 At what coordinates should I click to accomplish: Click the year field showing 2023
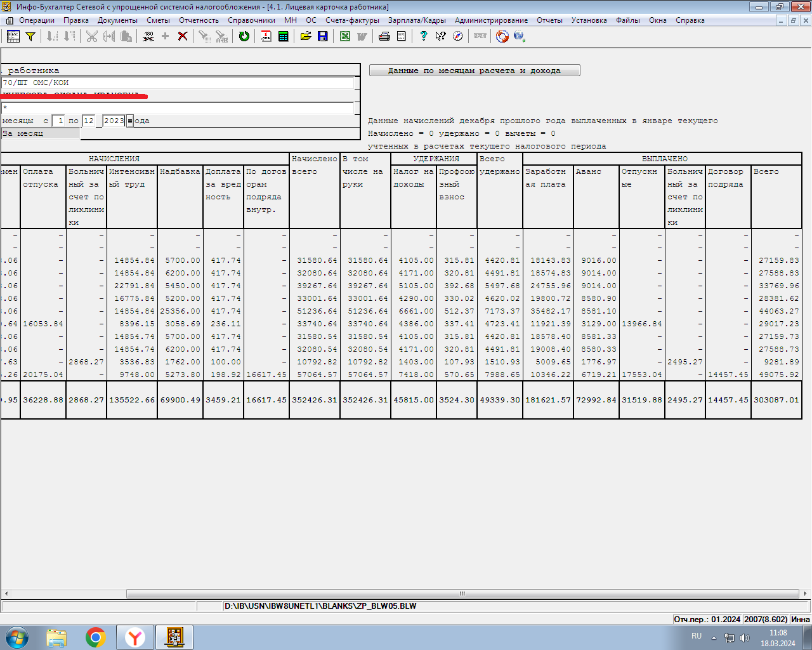coord(114,121)
